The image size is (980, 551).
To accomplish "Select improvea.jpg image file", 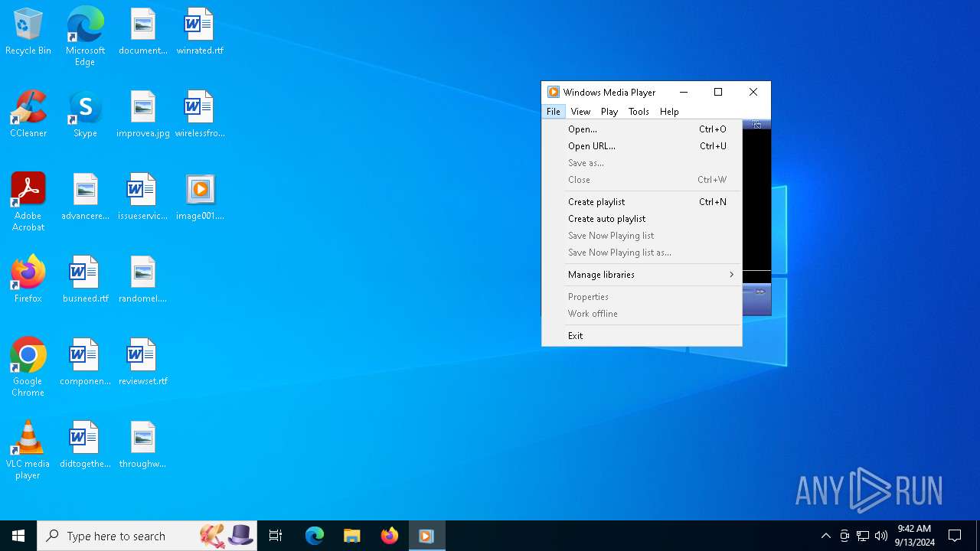I will [143, 115].
